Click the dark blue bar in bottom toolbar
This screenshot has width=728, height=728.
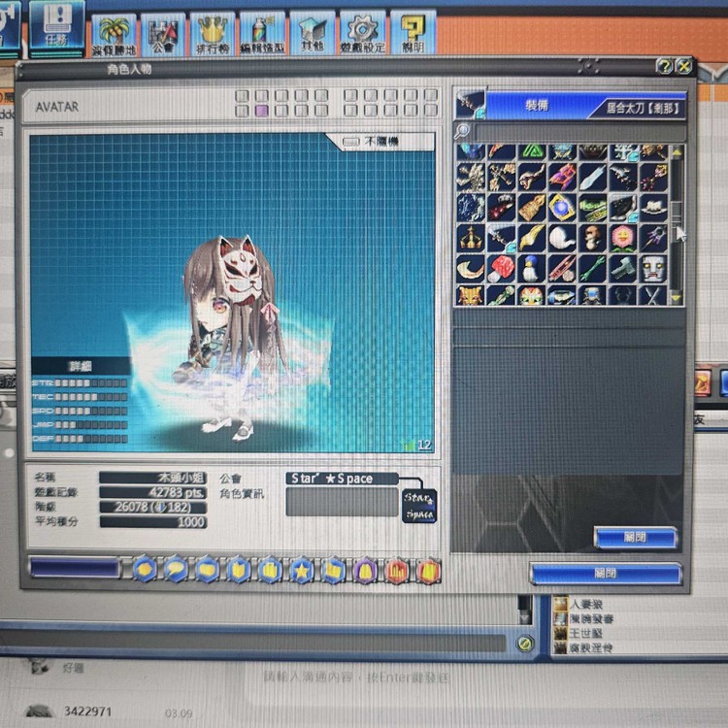75,568
